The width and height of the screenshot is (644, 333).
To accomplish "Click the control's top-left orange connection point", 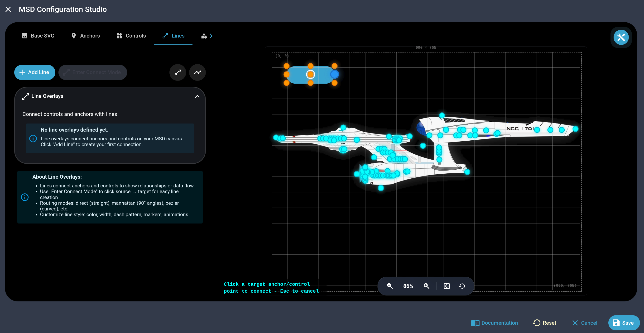I will (287, 66).
